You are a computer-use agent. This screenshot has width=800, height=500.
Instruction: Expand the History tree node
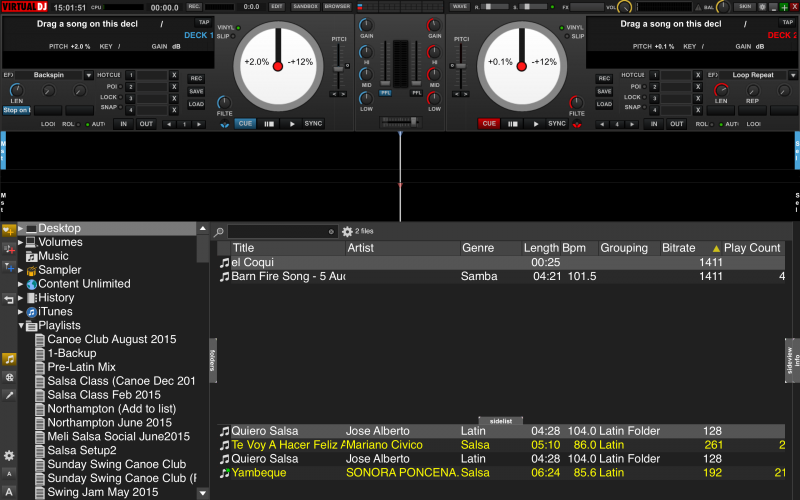pos(21,297)
